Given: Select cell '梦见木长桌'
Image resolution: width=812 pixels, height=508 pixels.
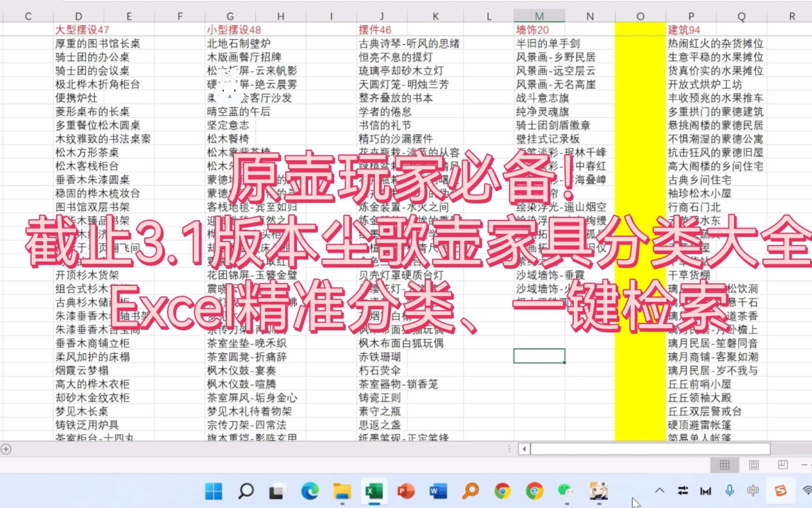Looking at the screenshot, I should point(82,411).
